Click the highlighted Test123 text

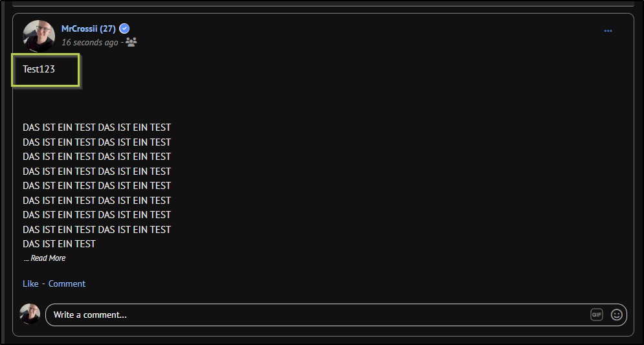point(39,69)
